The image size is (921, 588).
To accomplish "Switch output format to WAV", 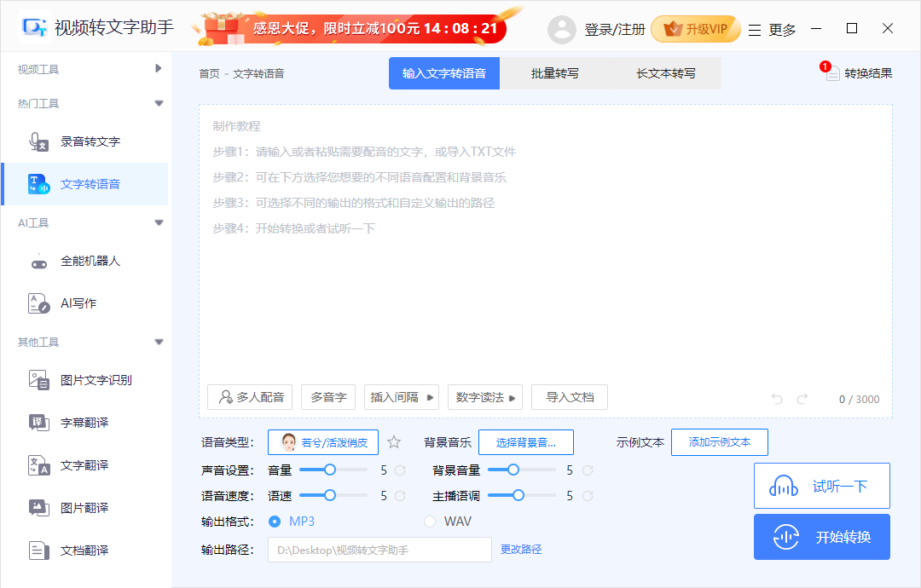I will (430, 521).
